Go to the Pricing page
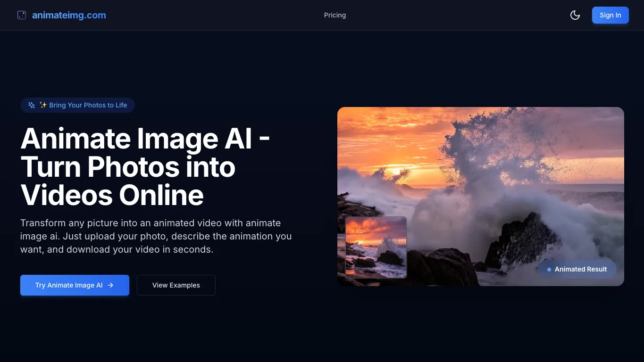 coord(335,15)
